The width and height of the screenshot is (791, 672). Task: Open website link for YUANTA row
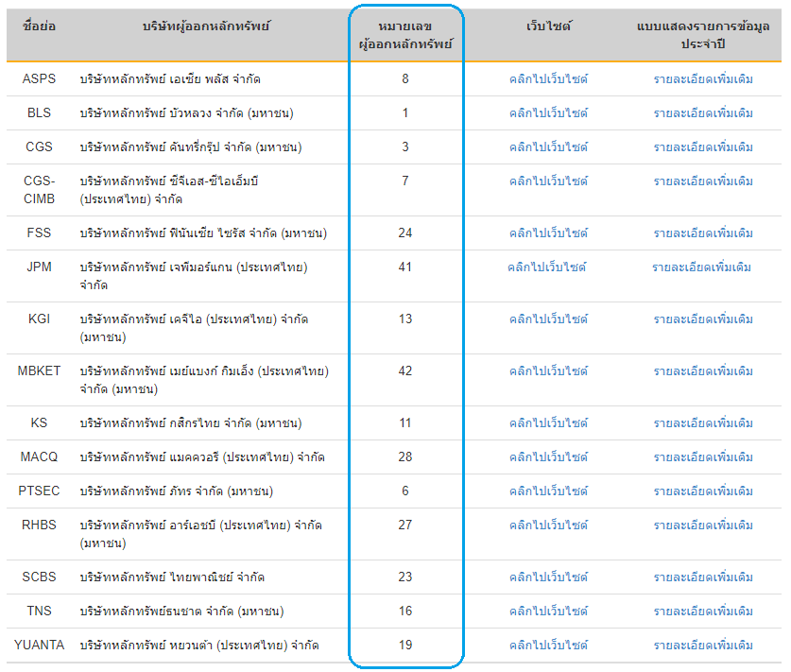pos(548,646)
